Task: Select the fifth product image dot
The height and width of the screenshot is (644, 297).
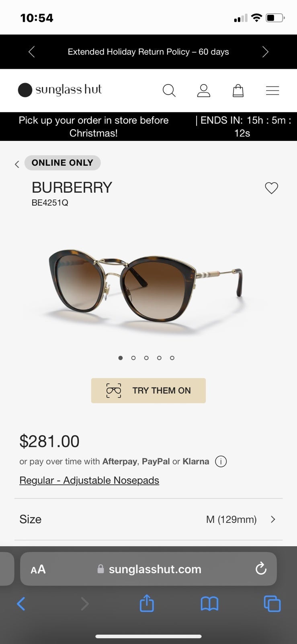Action: tap(172, 358)
